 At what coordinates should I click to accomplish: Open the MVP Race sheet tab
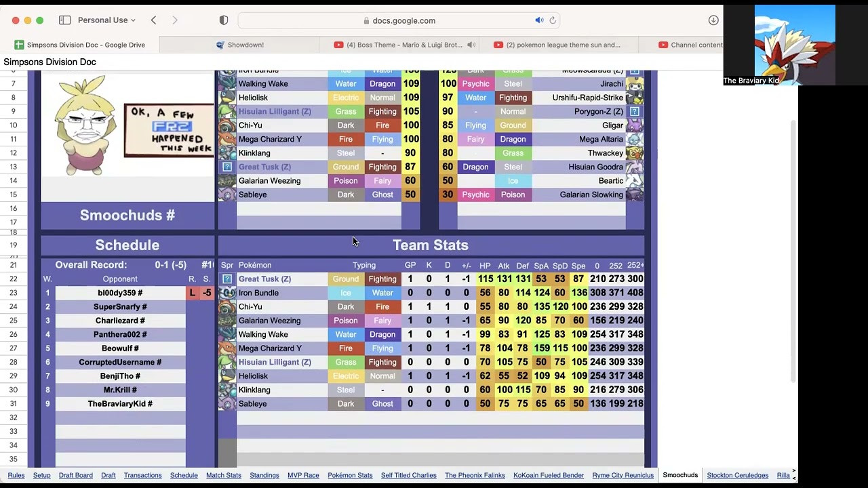[x=303, y=475]
